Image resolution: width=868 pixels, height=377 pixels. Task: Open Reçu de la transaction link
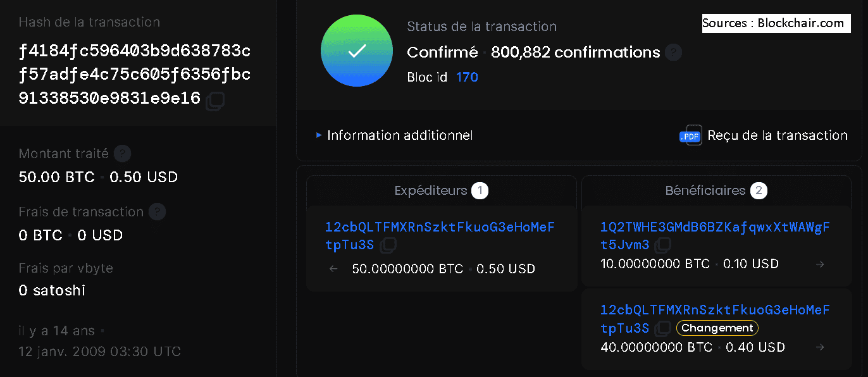pyautogui.click(x=778, y=135)
